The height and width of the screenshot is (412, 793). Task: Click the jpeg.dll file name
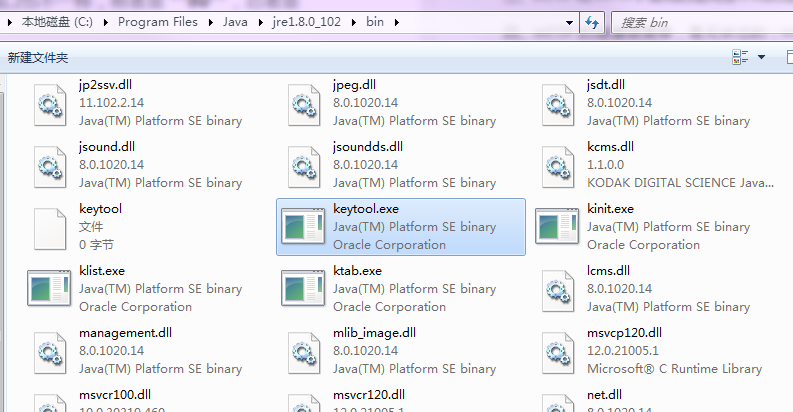(354, 85)
